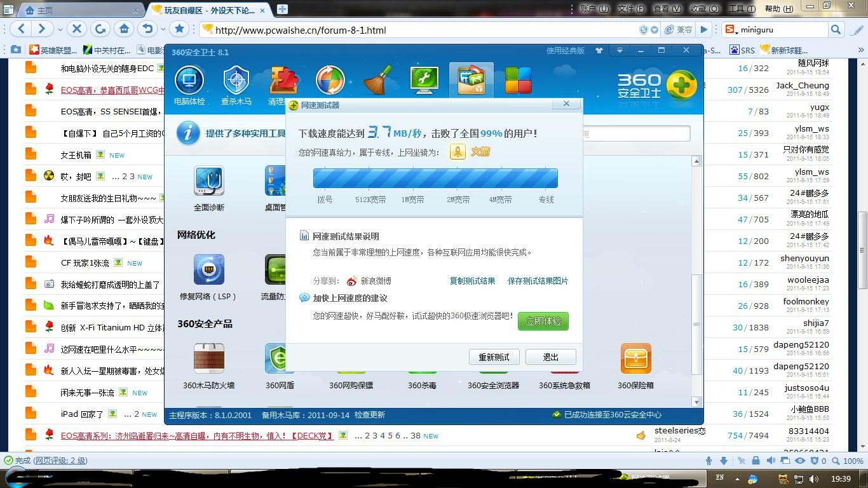Go forward in browser navigation
The height and width of the screenshot is (488, 868).
point(41,29)
